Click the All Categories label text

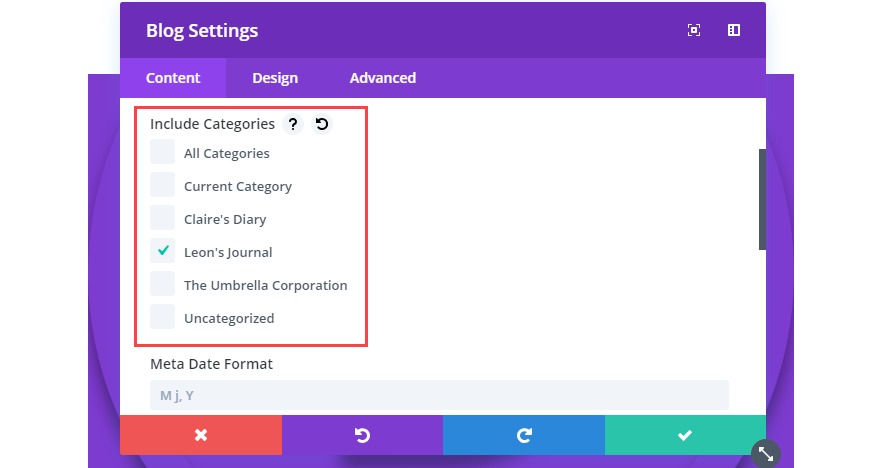tap(227, 154)
